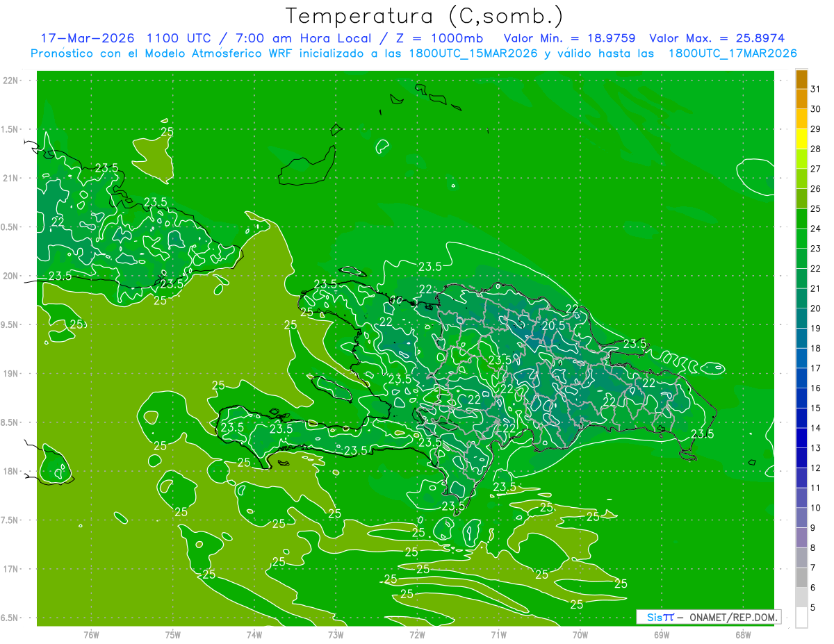Pick the purple color bar segment between 9 and 10

tap(801, 518)
